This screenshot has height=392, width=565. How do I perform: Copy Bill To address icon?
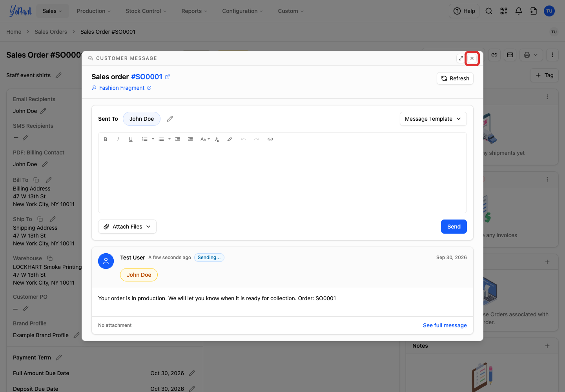36,180
